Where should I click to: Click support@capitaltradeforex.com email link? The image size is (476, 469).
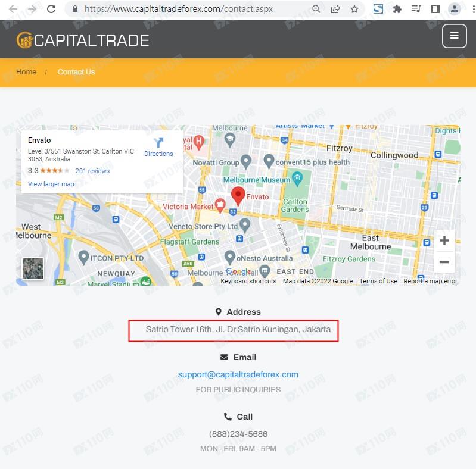coord(238,374)
